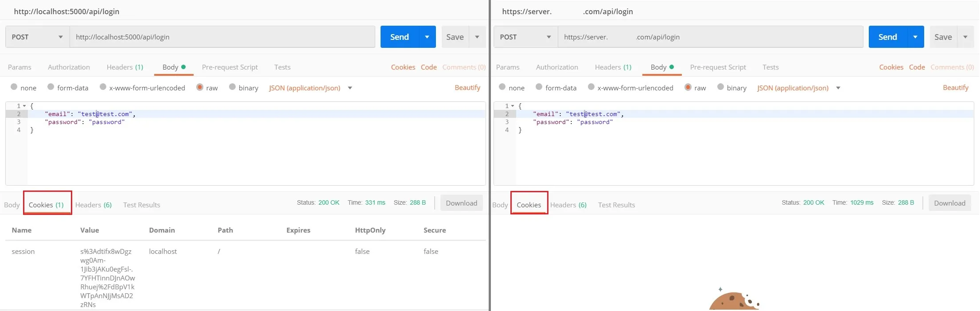The image size is (980, 311).
Task: Open the JSON (application/json) dropdown in the server window
Action: [798, 88]
